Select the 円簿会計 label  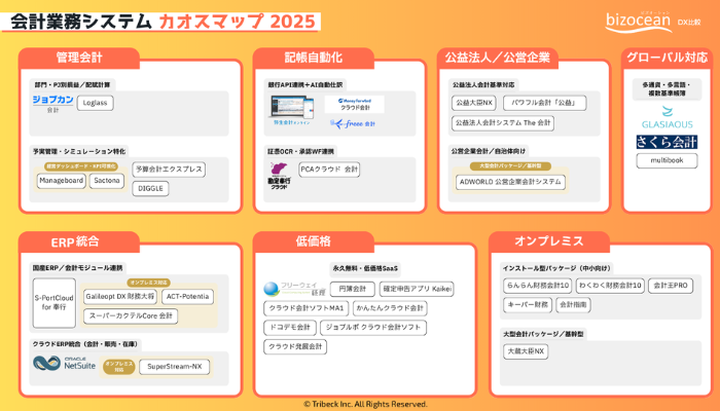(352, 289)
